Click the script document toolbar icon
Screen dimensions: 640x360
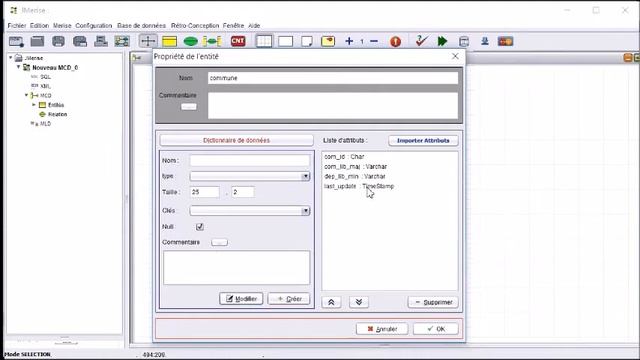pyautogui.click(x=464, y=41)
